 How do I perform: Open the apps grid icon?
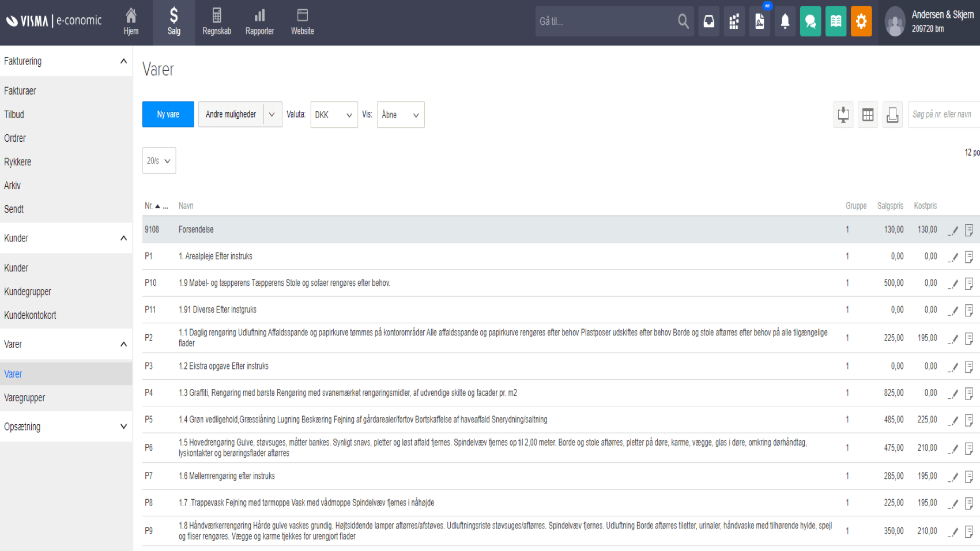pos(734,21)
